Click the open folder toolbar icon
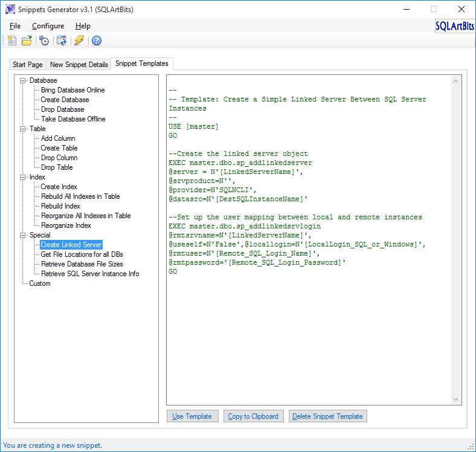Viewport: 476px width, 452px height. pyautogui.click(x=27, y=40)
